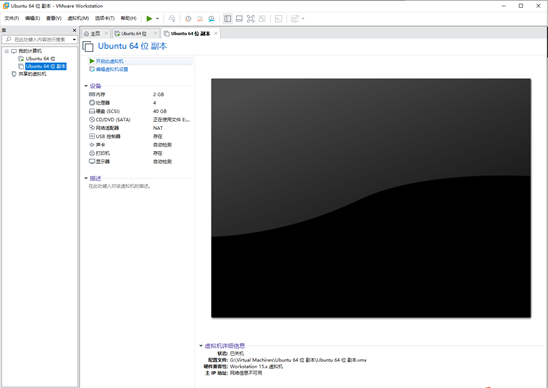Select Ubuntu 64 位 in the library tree

click(x=40, y=59)
